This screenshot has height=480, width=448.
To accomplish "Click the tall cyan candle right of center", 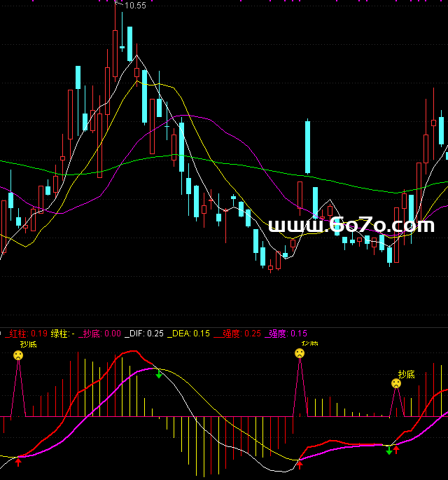I will pos(307,147).
